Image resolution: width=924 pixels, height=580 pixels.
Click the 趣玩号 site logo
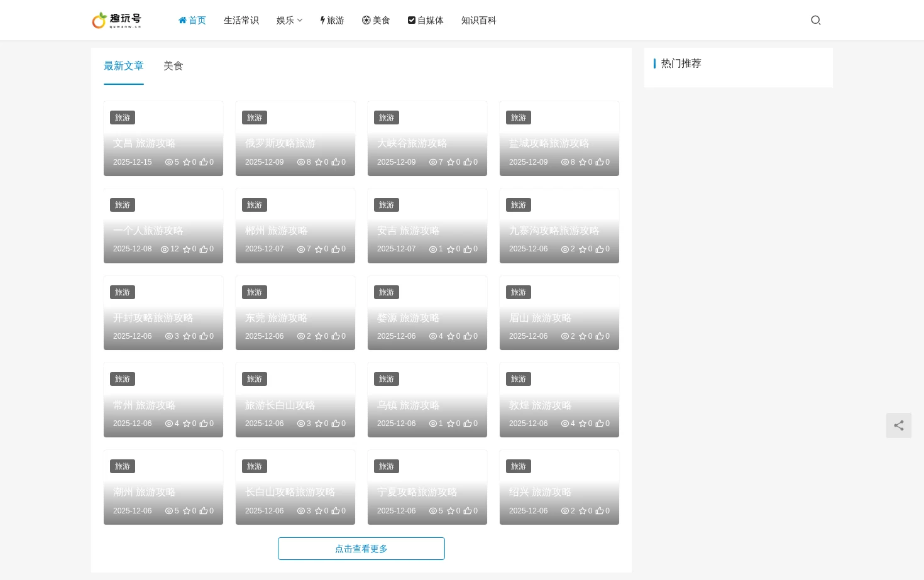pyautogui.click(x=116, y=20)
